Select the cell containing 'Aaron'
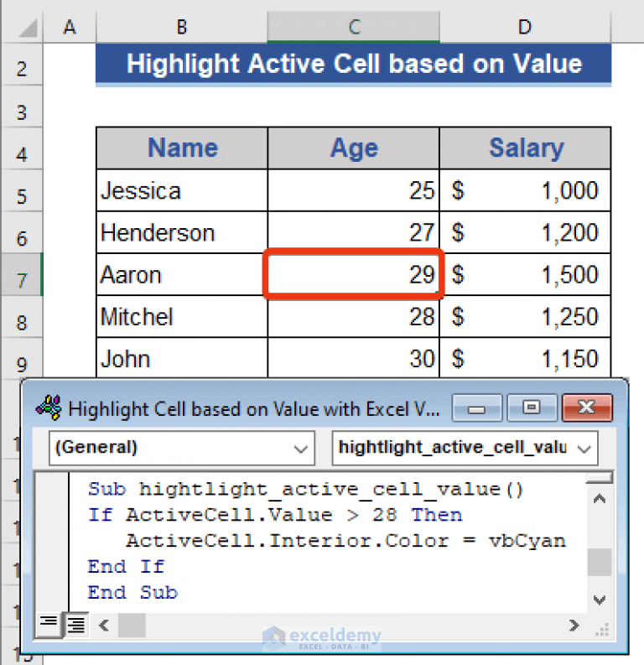 coord(182,274)
